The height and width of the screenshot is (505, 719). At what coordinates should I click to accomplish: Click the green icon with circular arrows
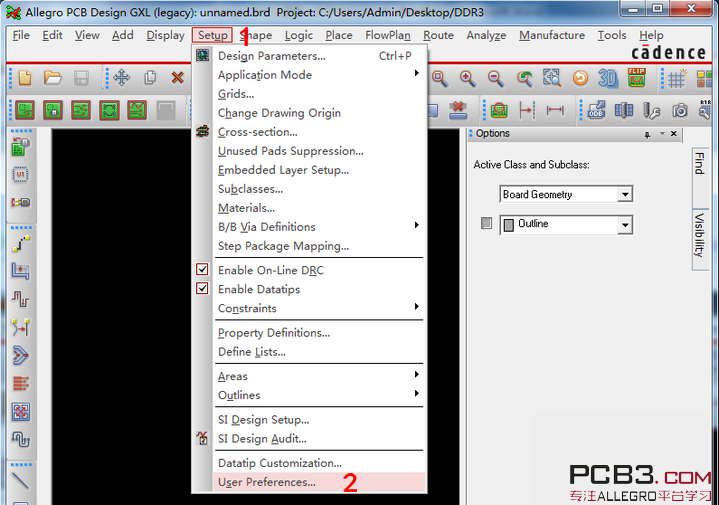coord(109,111)
